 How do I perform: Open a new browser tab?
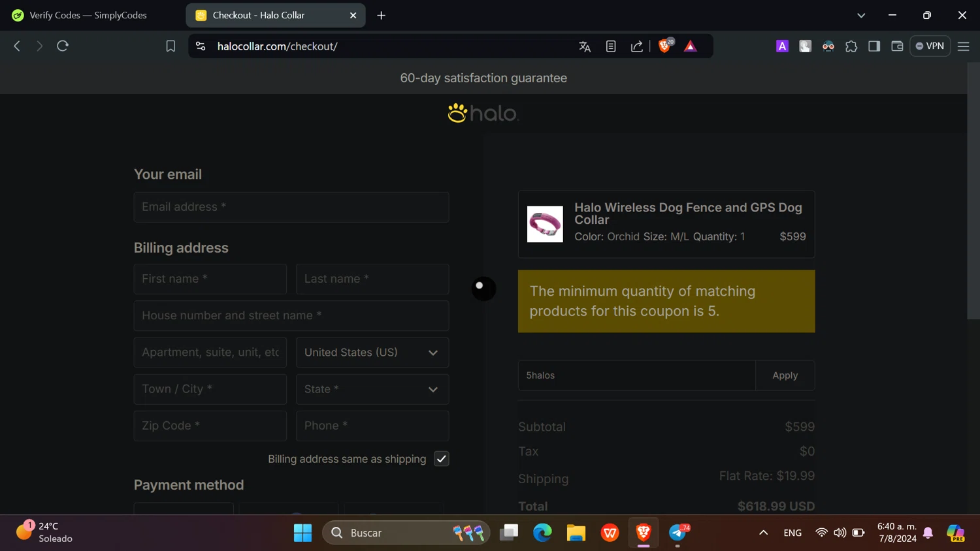(382, 15)
